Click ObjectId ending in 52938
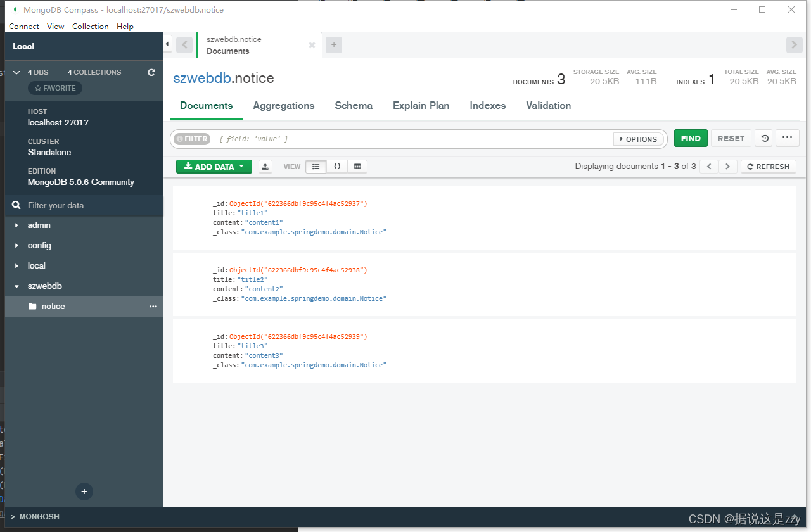 click(x=298, y=270)
